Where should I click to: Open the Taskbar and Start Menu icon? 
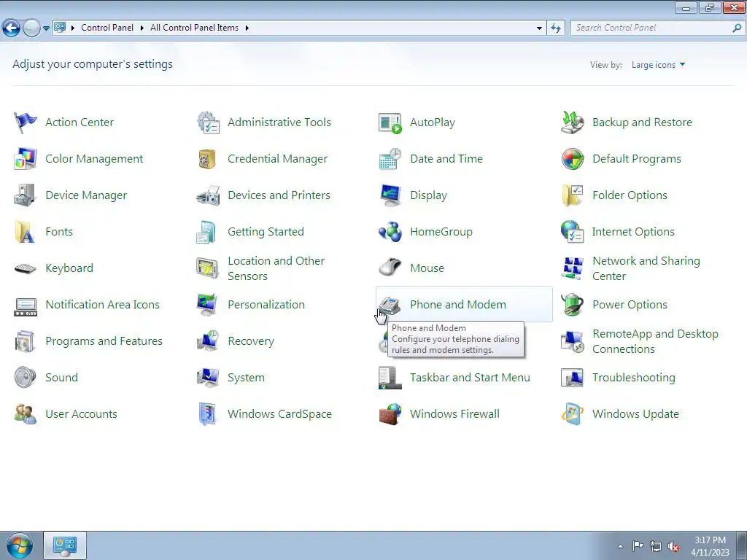[390, 378]
